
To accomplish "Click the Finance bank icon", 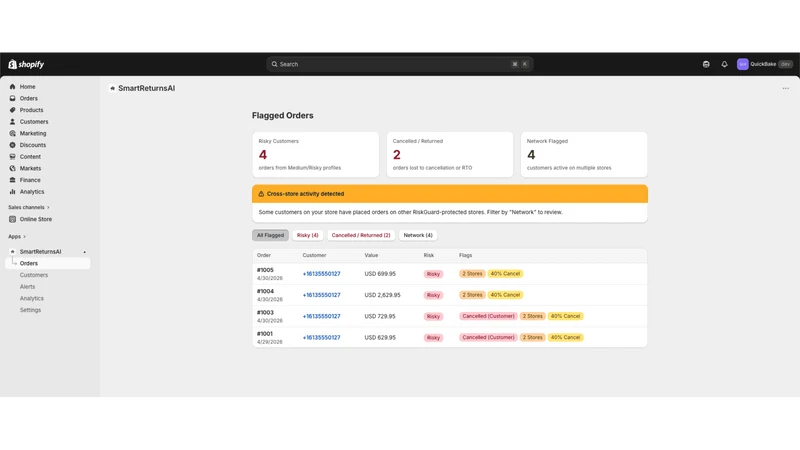I will tap(12, 180).
